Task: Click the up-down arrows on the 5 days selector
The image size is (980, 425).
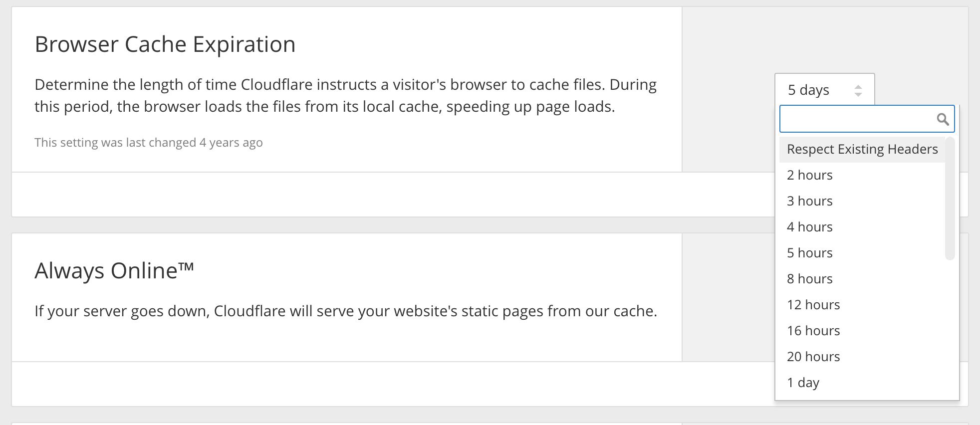Action: tap(858, 90)
